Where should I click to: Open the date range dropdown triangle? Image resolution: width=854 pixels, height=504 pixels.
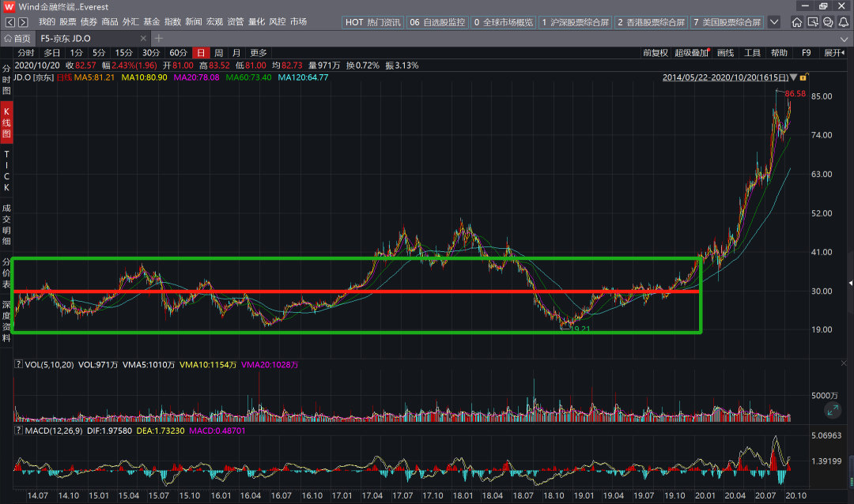(x=794, y=77)
